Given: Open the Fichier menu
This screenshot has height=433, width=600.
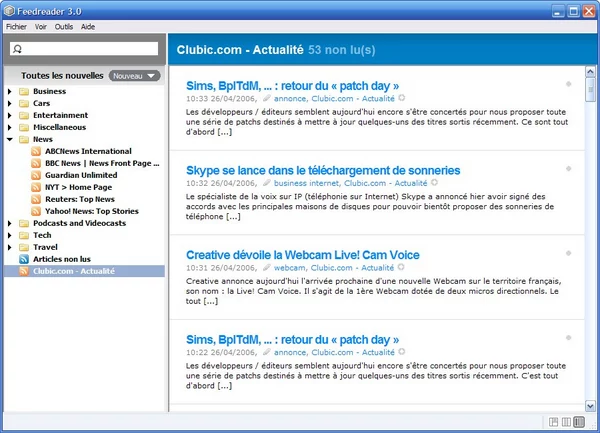Looking at the screenshot, I should (x=16, y=27).
